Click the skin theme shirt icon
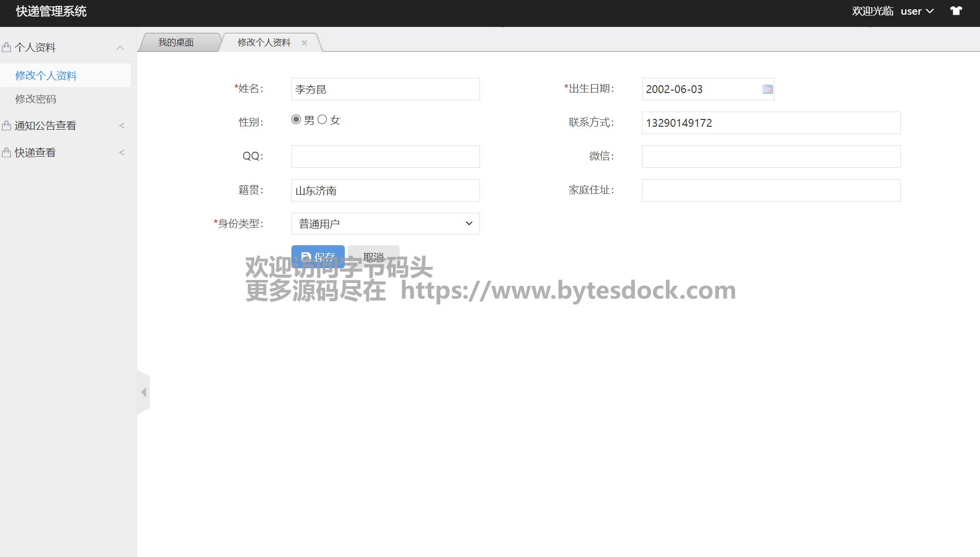This screenshot has width=980, height=557. pos(956,11)
